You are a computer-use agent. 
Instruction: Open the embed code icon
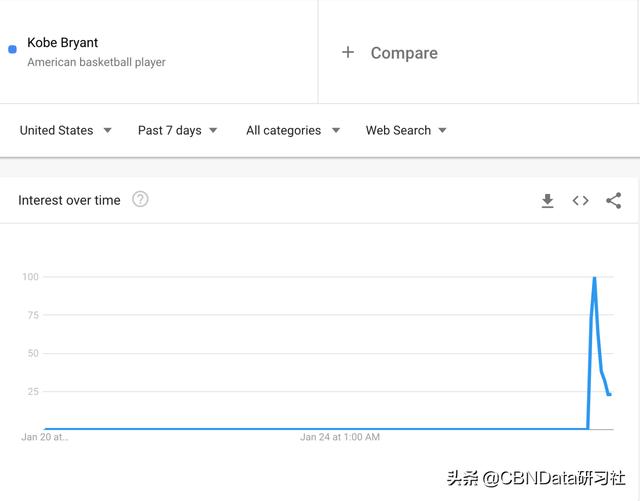580,201
